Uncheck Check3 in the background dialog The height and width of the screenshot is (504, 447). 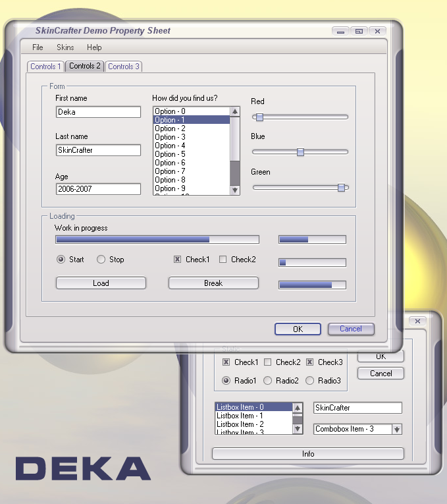(309, 362)
